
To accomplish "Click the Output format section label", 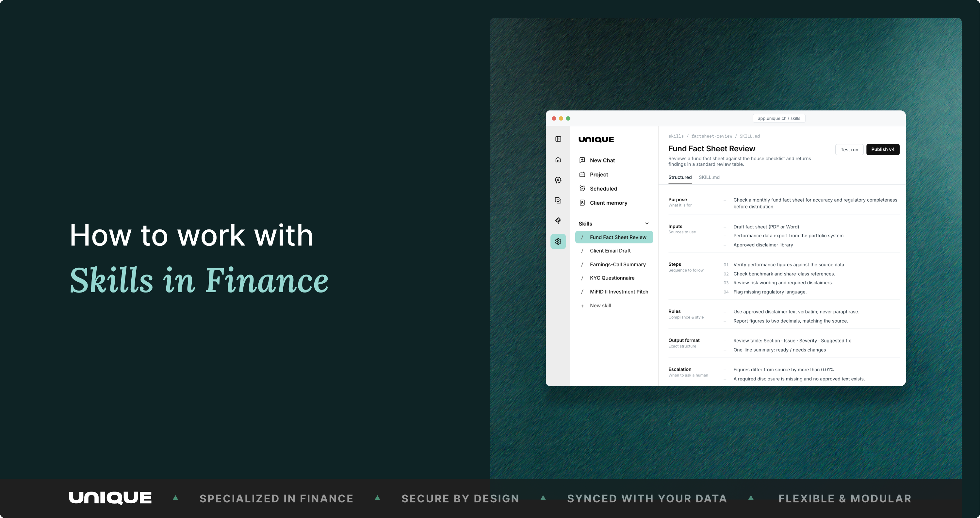I will click(684, 340).
